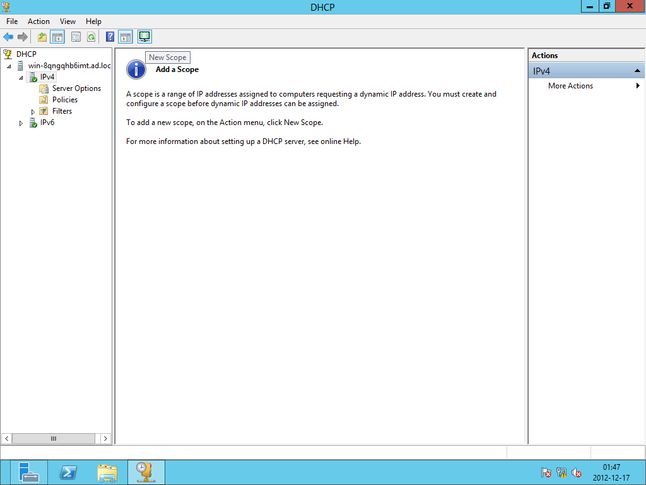The height and width of the screenshot is (485, 646).
Task: Open the Help menu
Action: (x=94, y=21)
